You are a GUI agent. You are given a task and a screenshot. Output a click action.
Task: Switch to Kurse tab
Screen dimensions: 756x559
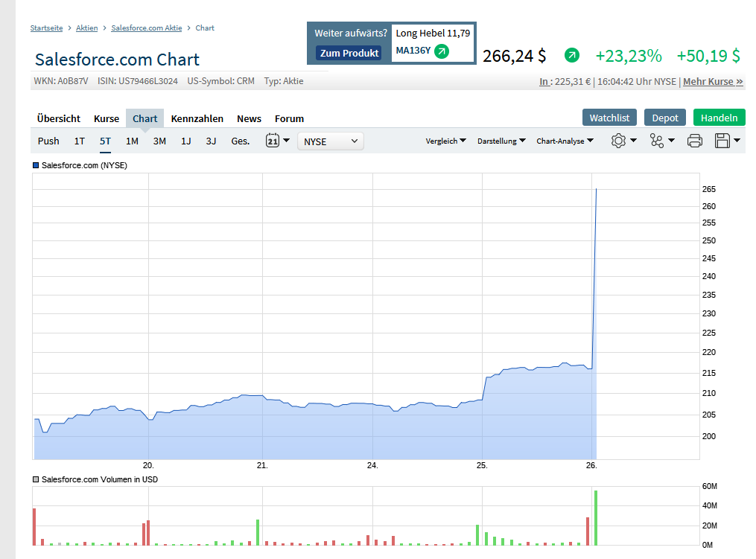[107, 118]
